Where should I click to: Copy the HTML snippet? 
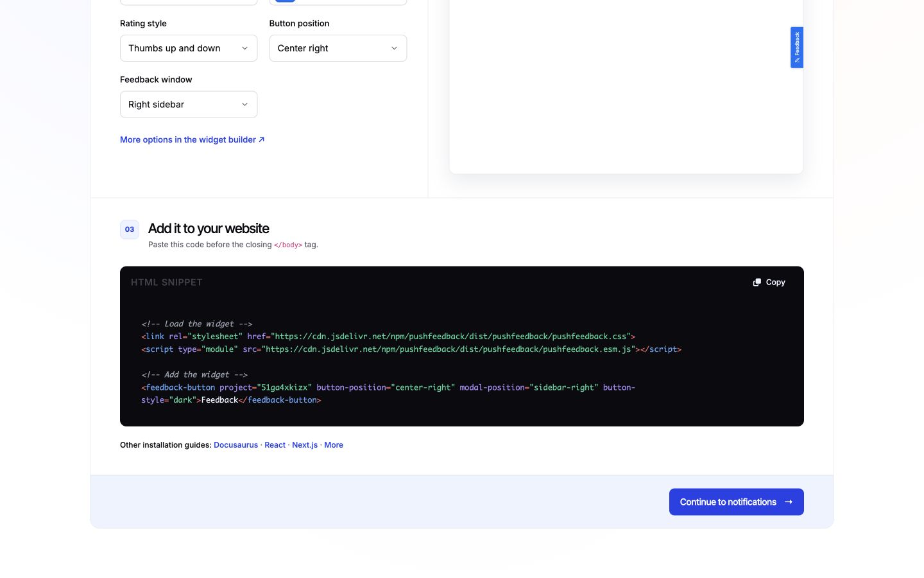click(x=769, y=282)
